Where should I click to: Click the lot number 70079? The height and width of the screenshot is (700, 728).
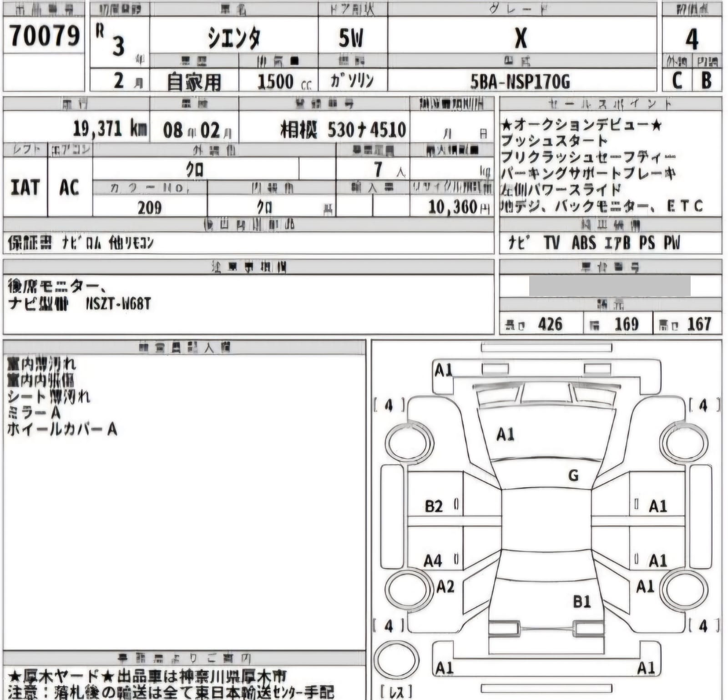(x=44, y=35)
